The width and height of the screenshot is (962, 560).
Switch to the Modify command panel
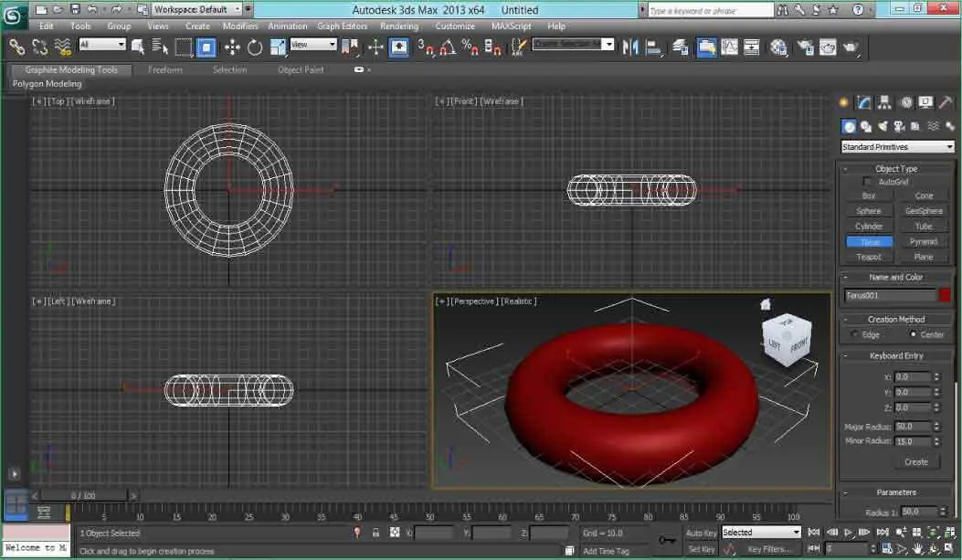(864, 102)
